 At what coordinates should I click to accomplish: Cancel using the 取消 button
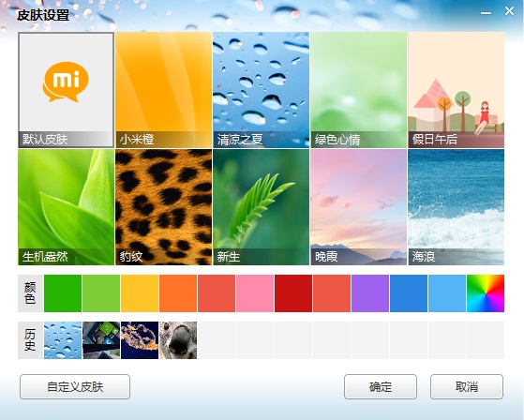[467, 386]
